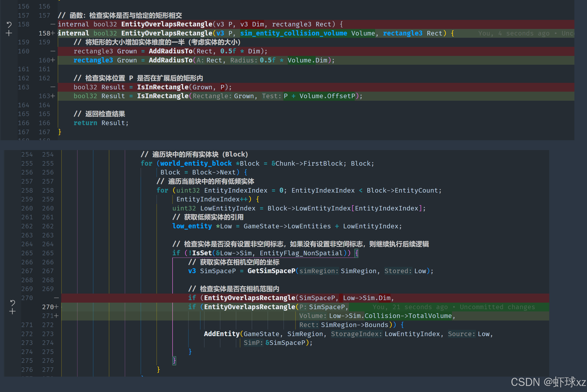587x392 pixels.
Task: Click 'Low->Sim.Collision->TotalVolume' on added line 271
Action: pos(390,316)
